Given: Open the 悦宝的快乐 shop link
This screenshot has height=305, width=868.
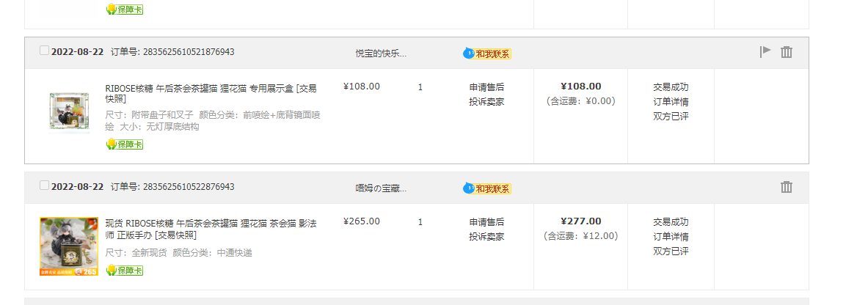Looking at the screenshot, I should coord(381,54).
